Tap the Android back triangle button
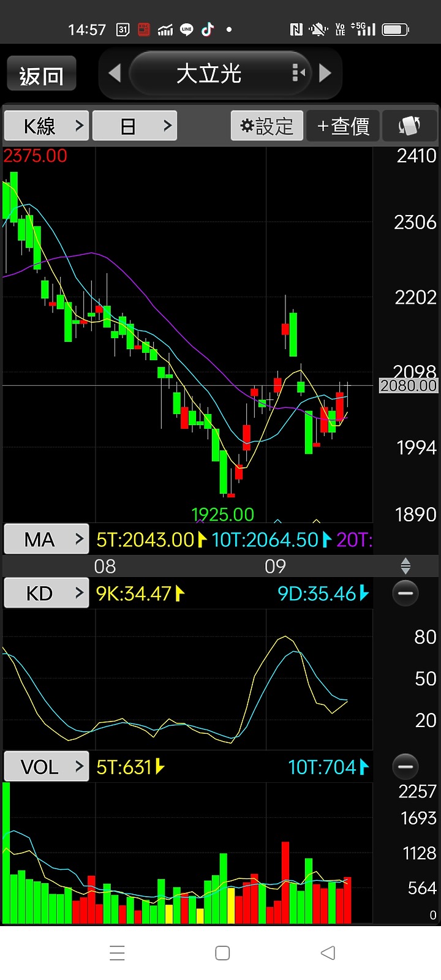Image resolution: width=441 pixels, height=980 pixels. (328, 953)
